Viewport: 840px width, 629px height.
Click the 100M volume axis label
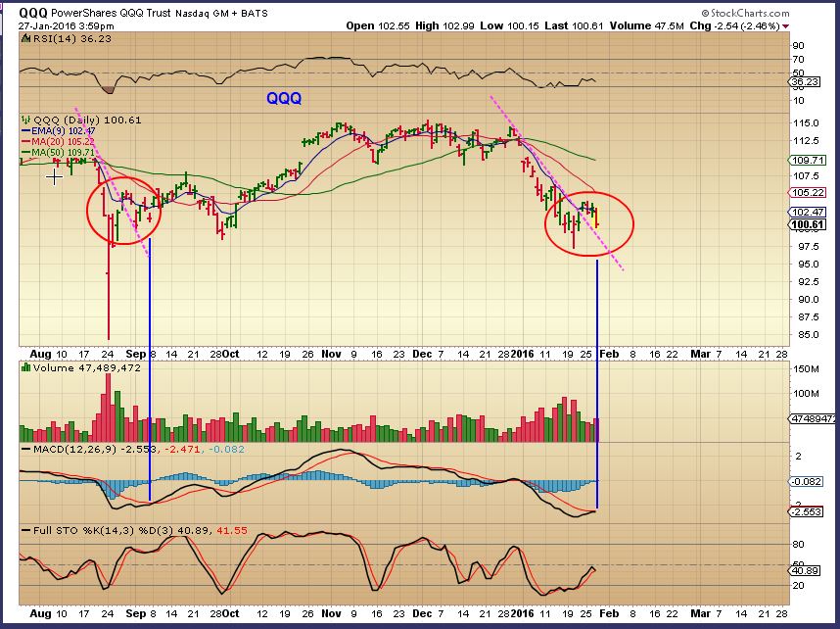point(807,394)
